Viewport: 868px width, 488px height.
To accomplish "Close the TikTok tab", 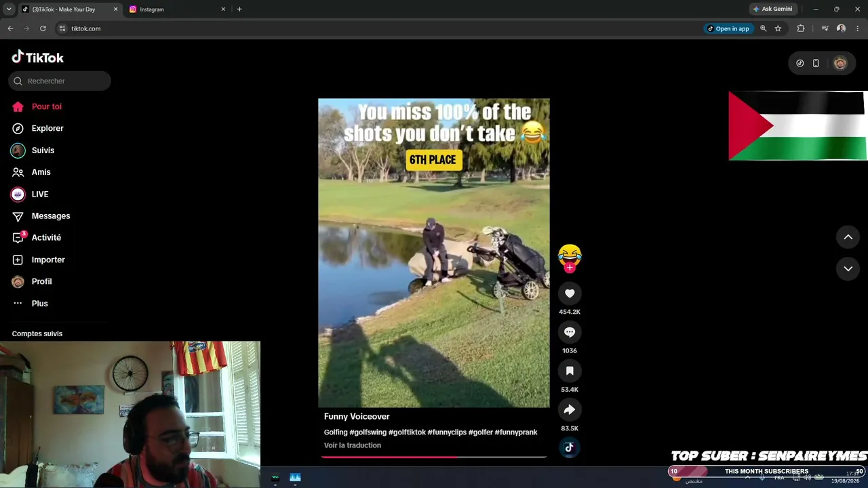I will (115, 9).
